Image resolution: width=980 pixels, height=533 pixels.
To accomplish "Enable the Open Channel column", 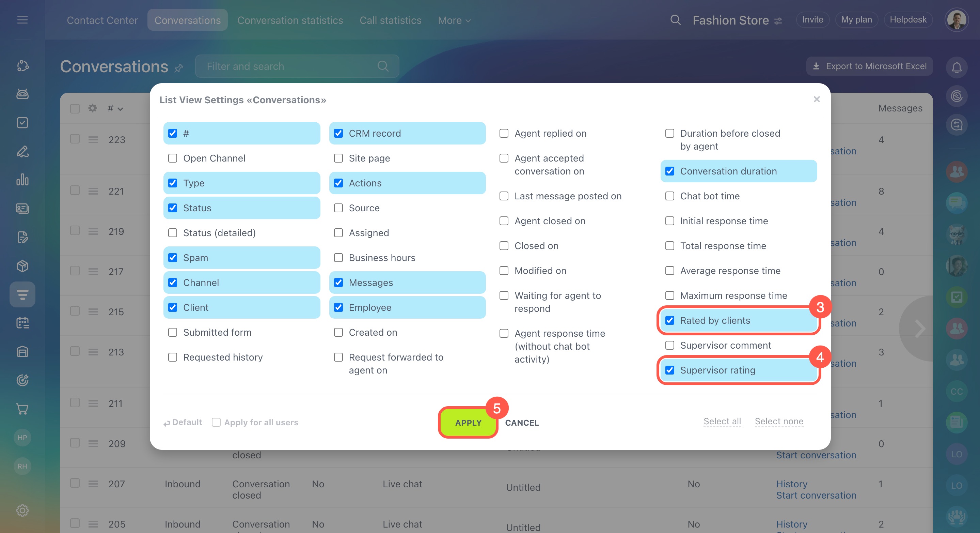I will click(x=173, y=158).
